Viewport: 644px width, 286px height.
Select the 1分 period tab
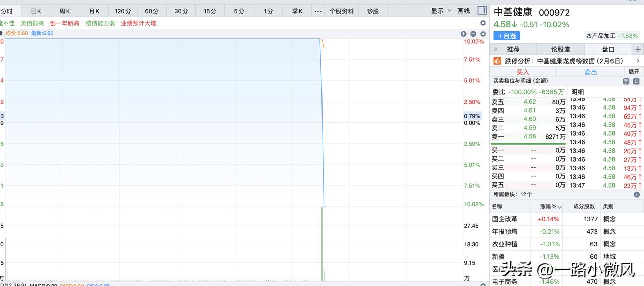[268, 11]
